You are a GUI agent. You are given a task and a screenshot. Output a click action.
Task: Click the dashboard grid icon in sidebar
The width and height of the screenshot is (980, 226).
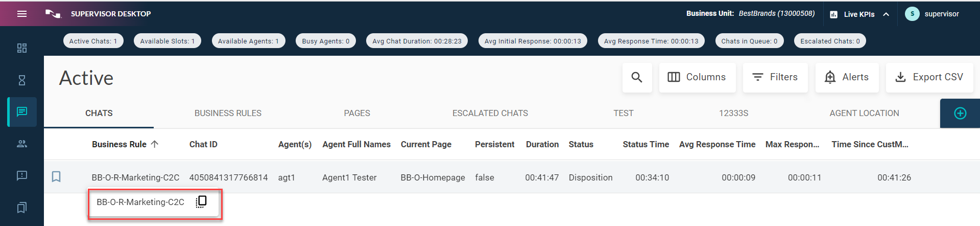[22, 48]
